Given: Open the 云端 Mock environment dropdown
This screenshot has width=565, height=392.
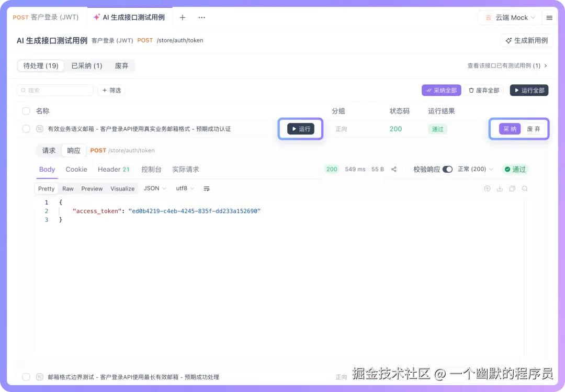Looking at the screenshot, I should (508, 17).
